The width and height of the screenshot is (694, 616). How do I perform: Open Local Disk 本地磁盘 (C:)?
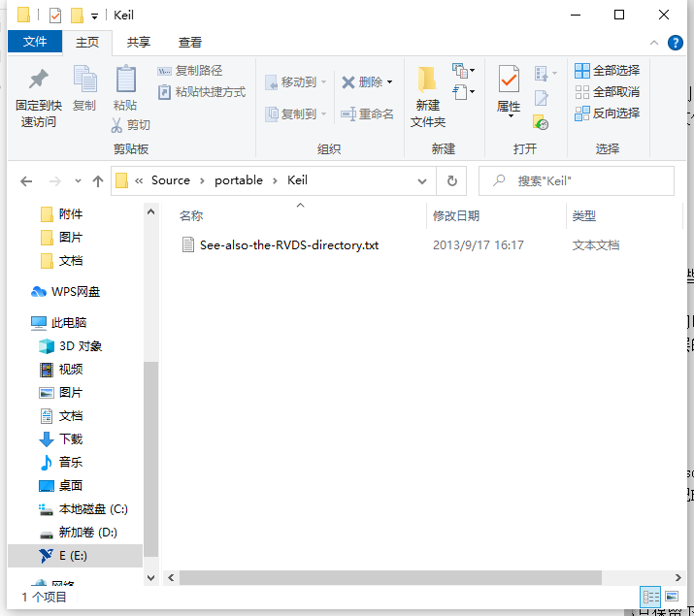pos(83,509)
